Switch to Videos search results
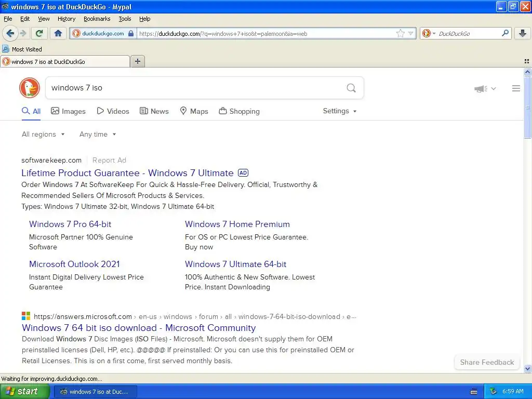 [x=113, y=111]
